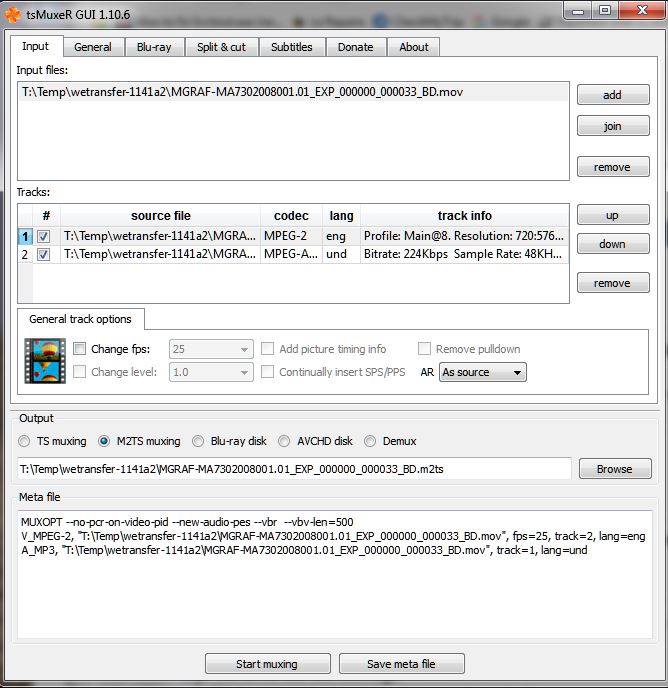This screenshot has width=668, height=688.
Task: Move the track up
Action: coord(613,215)
